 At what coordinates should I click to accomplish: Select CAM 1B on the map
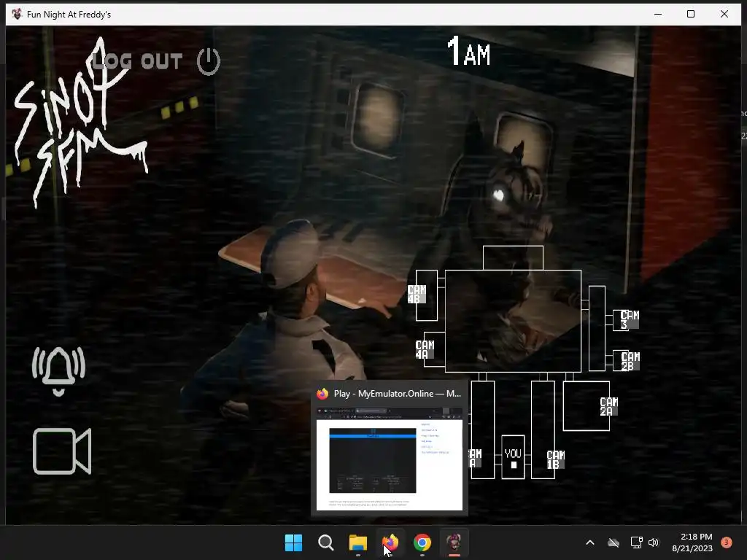(555, 459)
